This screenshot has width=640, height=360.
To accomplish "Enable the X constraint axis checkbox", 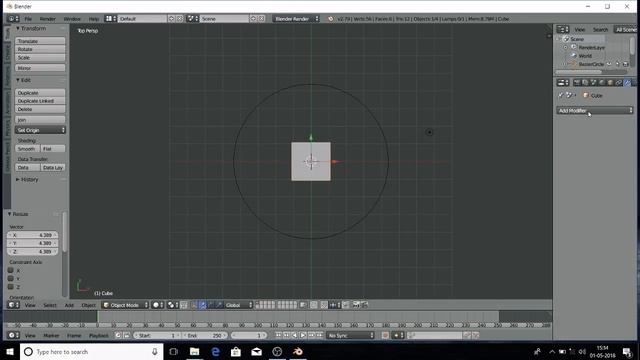I will 11,270.
